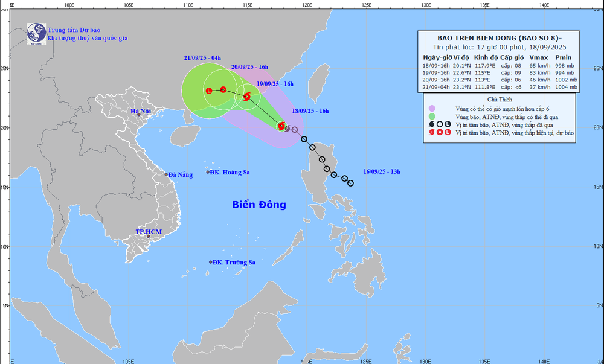Click the '20/09-16h' row date cell
This screenshot has width=604, height=364.
point(437,80)
